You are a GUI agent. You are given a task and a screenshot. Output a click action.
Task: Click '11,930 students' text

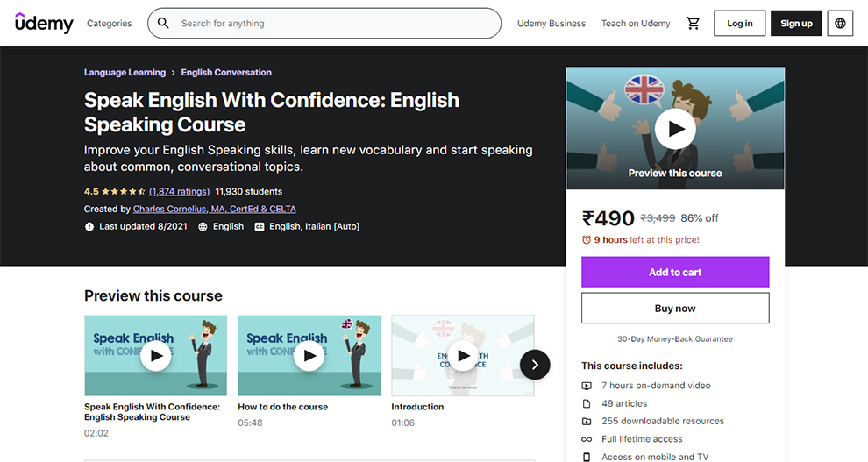click(x=248, y=191)
